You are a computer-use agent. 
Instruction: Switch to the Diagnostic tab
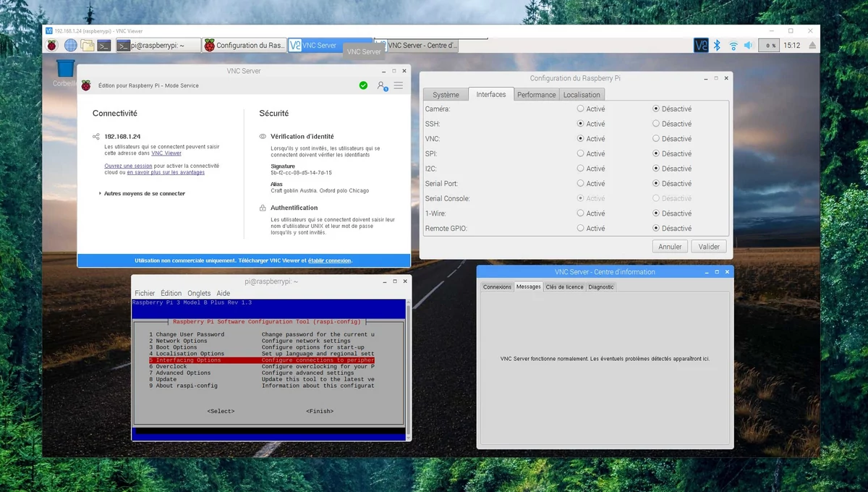click(x=601, y=287)
